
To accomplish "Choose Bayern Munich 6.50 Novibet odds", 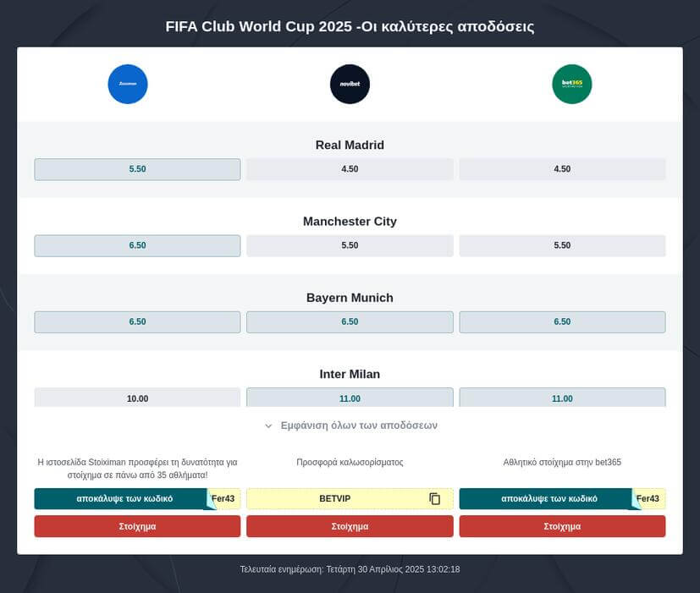I will (350, 322).
